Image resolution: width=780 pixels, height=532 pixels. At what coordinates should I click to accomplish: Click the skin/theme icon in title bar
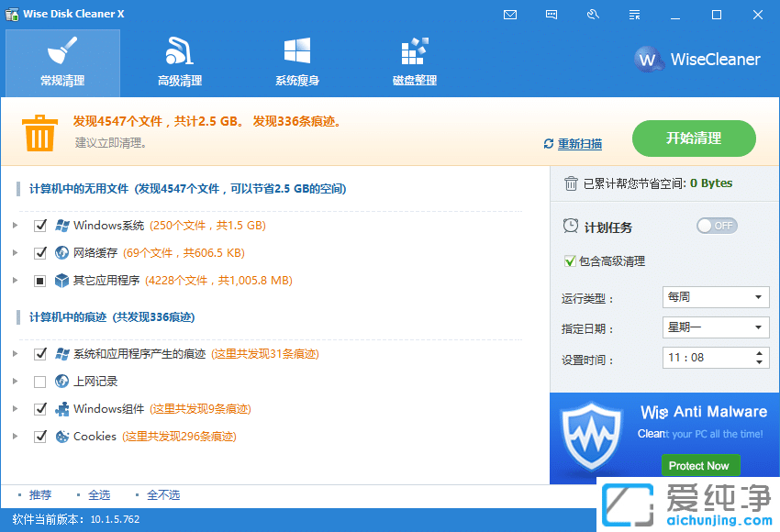point(593,15)
